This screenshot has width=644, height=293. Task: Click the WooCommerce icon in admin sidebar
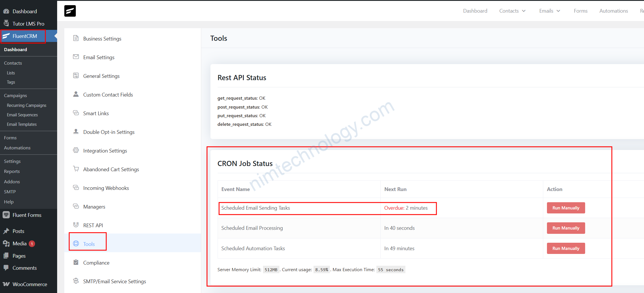point(6,284)
